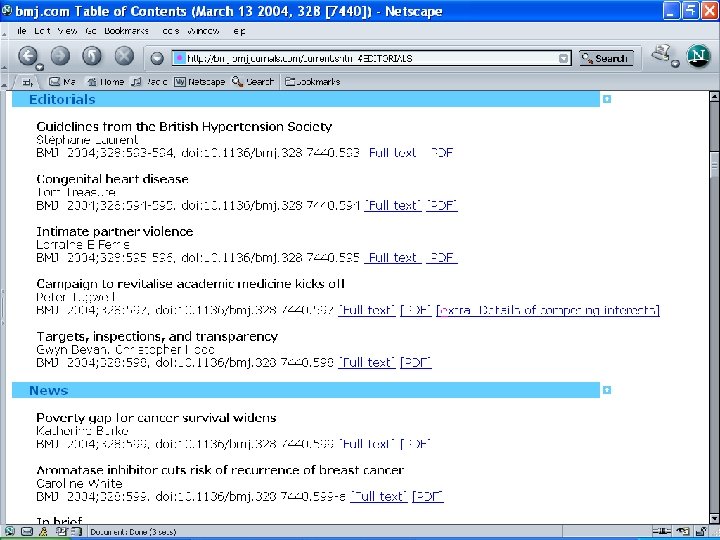This screenshot has height=540, width=720.
Task: Collapse the menu bar using its grippy
Action: (5, 32)
